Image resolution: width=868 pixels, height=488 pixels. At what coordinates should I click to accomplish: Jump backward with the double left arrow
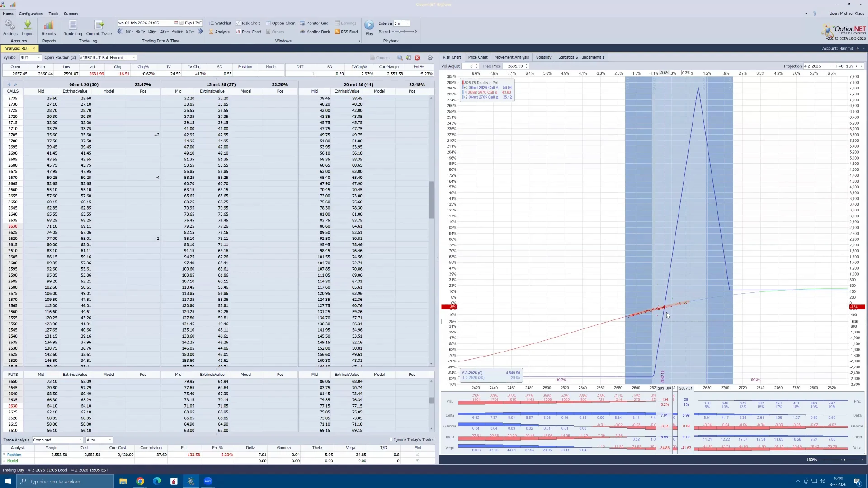(120, 32)
